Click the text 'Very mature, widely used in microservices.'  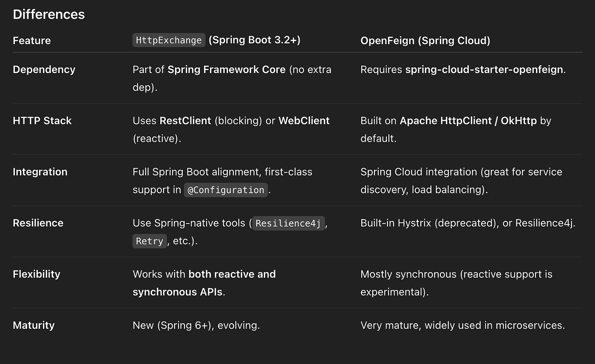[x=462, y=325]
